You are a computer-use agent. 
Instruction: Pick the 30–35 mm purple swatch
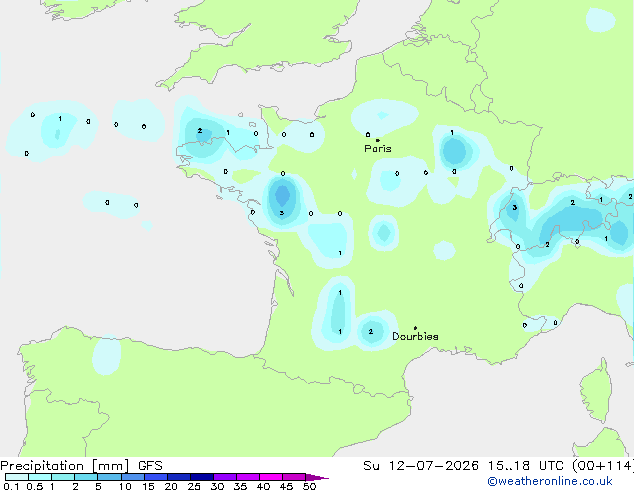pos(224,477)
